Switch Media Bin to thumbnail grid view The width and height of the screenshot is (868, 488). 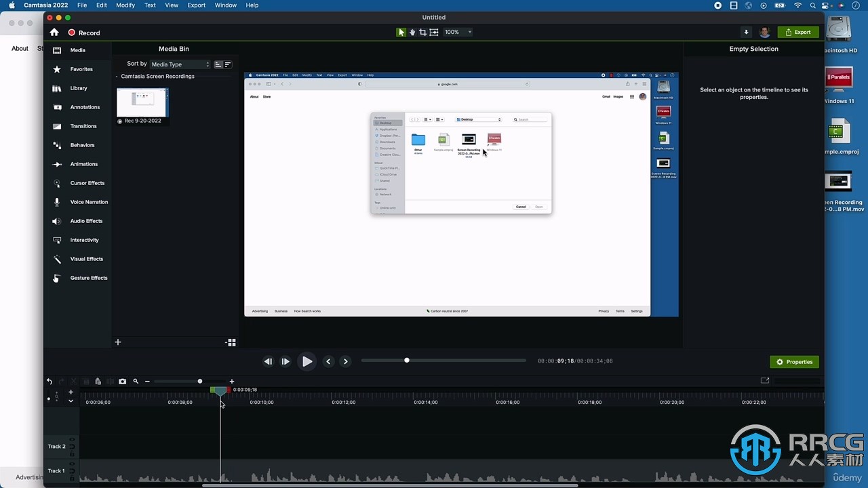tap(231, 342)
